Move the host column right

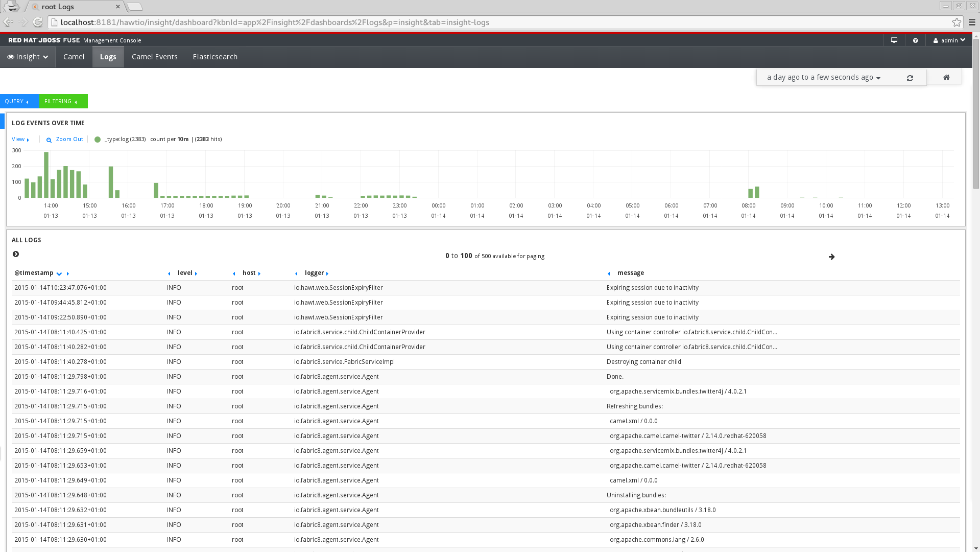(259, 274)
